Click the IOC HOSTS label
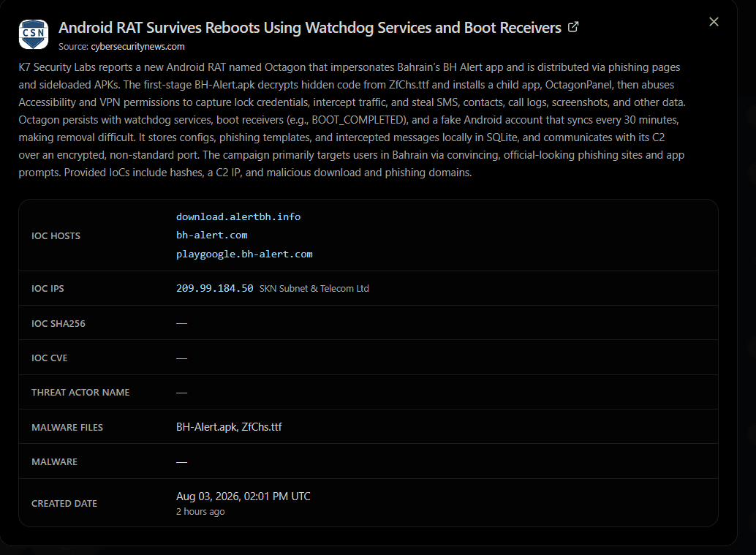 click(56, 235)
